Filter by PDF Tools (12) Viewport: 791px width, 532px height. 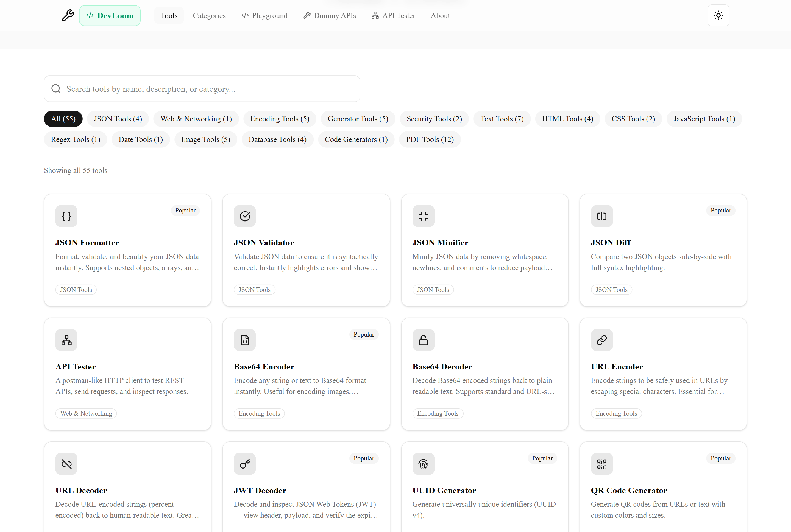click(x=430, y=139)
